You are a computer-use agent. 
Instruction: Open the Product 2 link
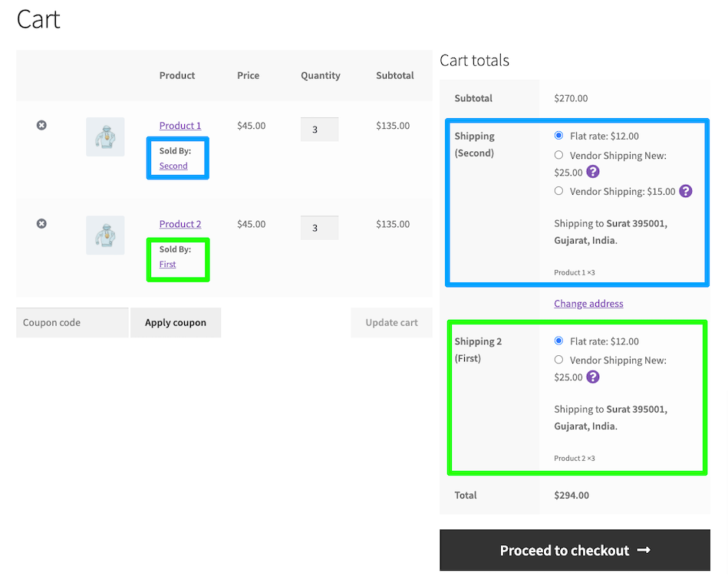[180, 224]
